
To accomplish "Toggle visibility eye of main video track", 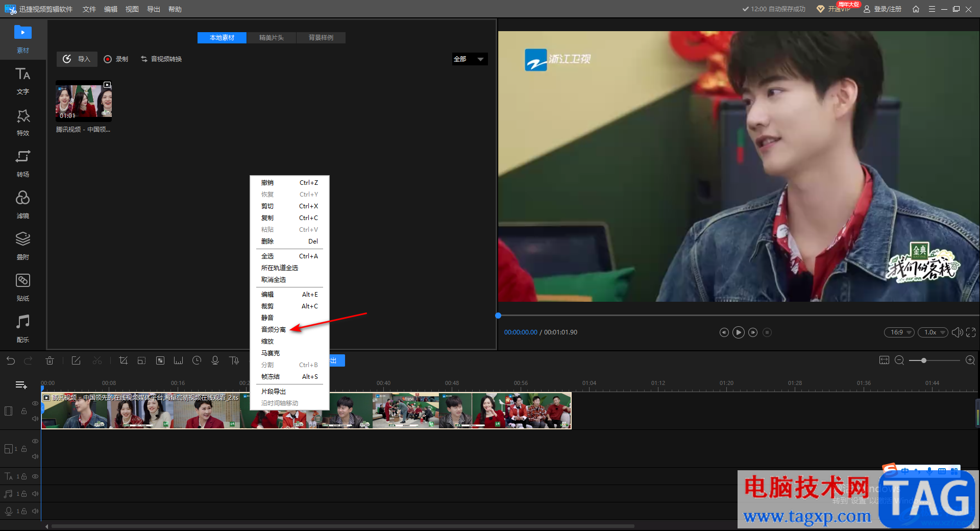I will tap(35, 403).
